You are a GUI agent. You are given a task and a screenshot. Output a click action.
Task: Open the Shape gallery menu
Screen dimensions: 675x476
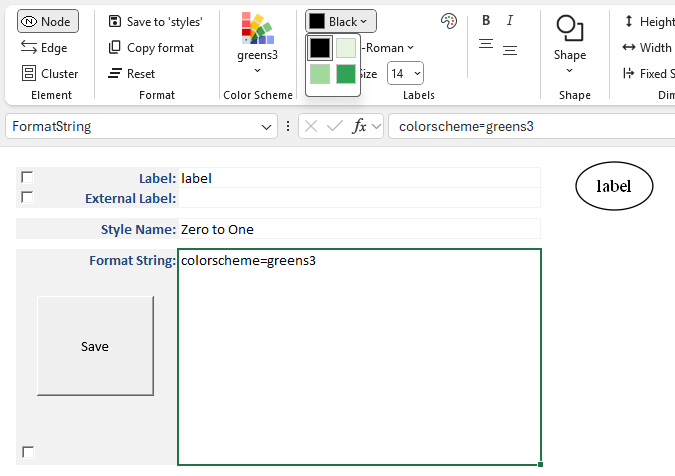570,45
